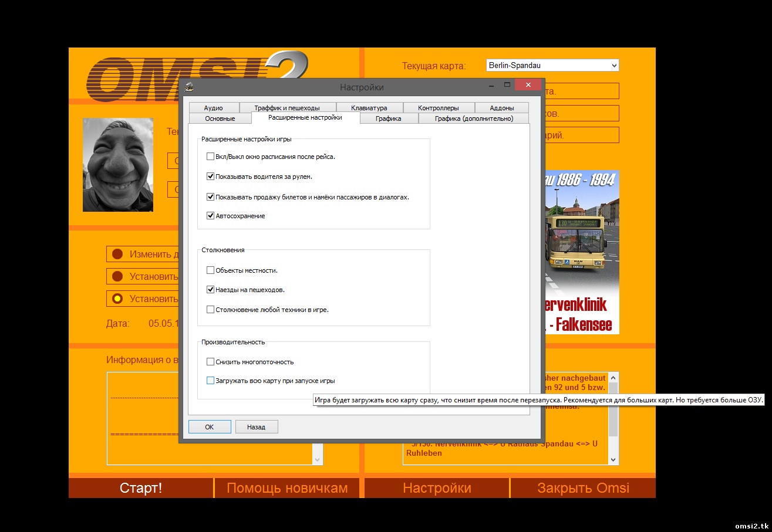
Task: Uncheck Показывать водителя за рулем
Action: [x=210, y=176]
